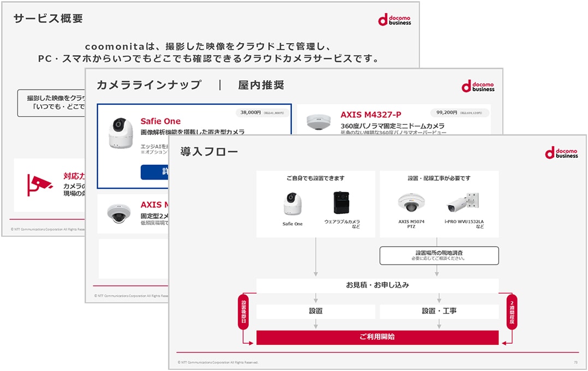This screenshot has height=371, width=588.
Task: Click the 設置・工事 step box
Action: [x=439, y=311]
